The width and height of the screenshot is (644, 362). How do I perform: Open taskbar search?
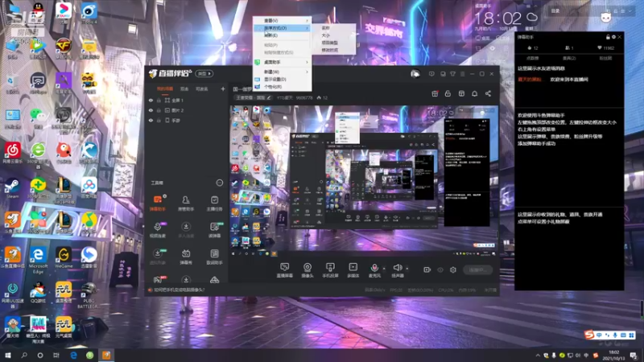24,356
